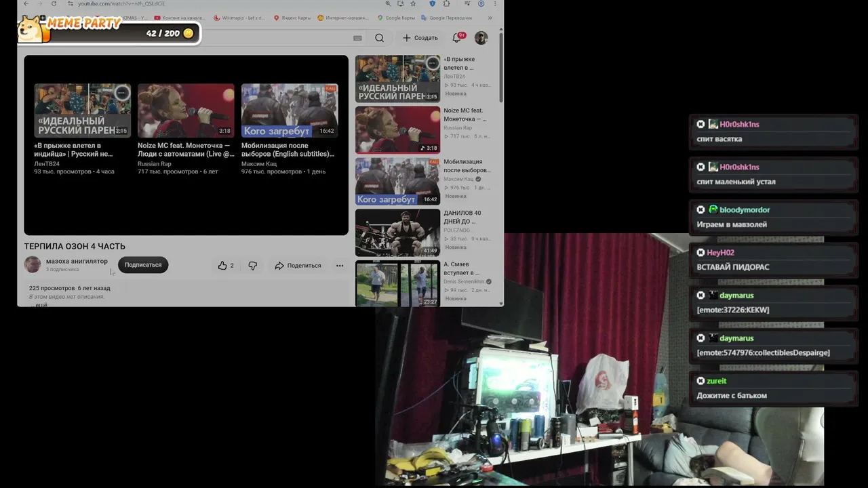Click the Создать button

point(420,38)
